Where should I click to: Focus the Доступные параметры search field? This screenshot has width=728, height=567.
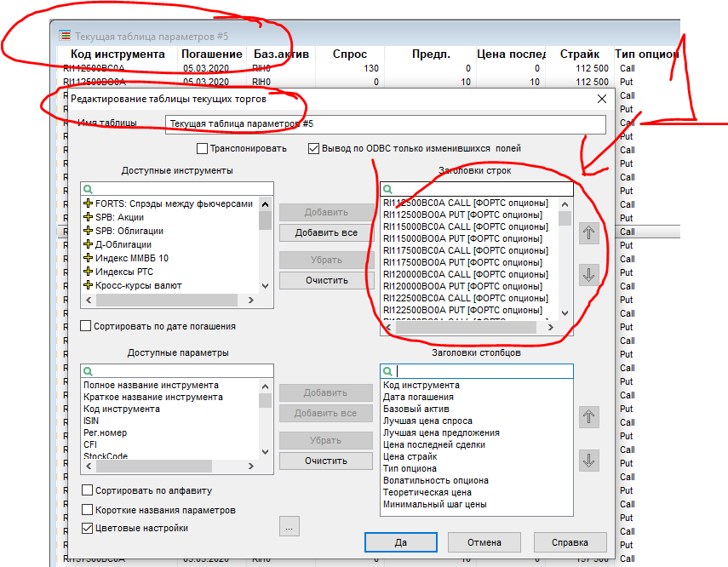click(x=177, y=371)
